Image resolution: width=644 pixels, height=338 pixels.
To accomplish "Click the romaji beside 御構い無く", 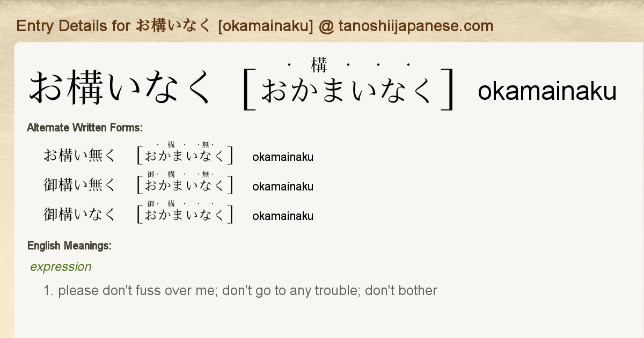I will point(283,187).
